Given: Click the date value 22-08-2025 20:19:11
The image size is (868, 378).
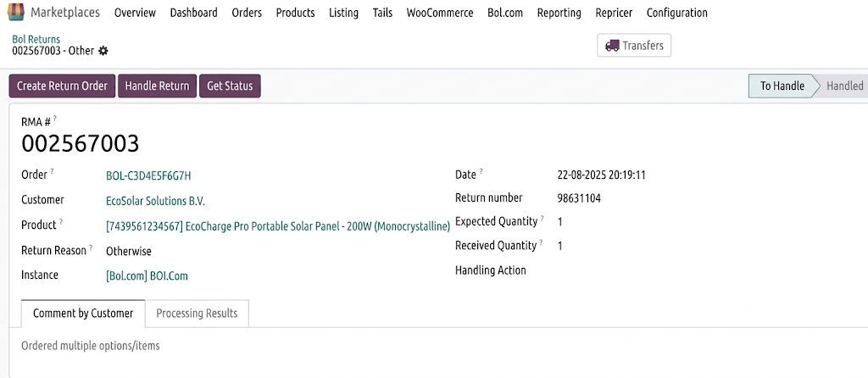Looking at the screenshot, I should (601, 175).
